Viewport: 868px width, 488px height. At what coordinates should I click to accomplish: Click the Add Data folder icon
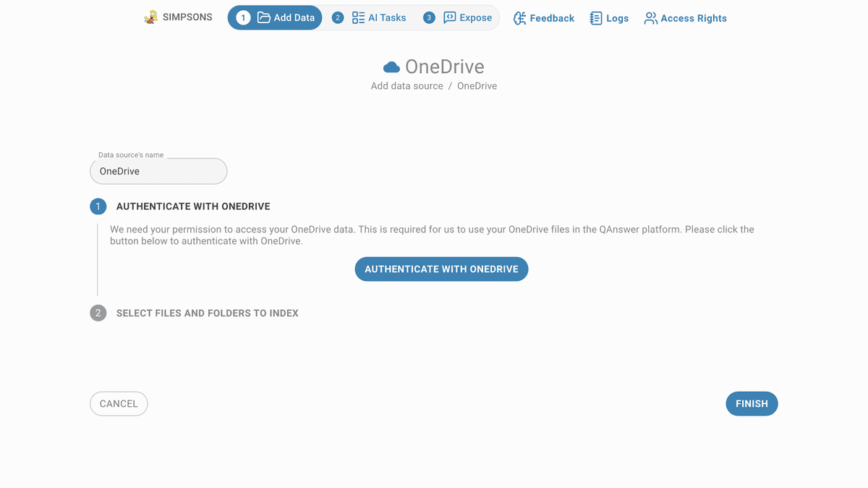click(x=263, y=17)
